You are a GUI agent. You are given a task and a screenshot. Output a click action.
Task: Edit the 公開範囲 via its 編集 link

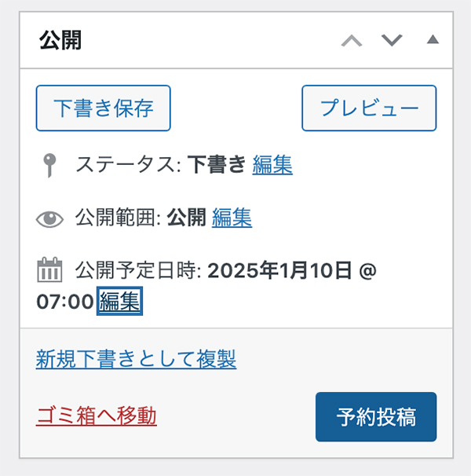[232, 218]
